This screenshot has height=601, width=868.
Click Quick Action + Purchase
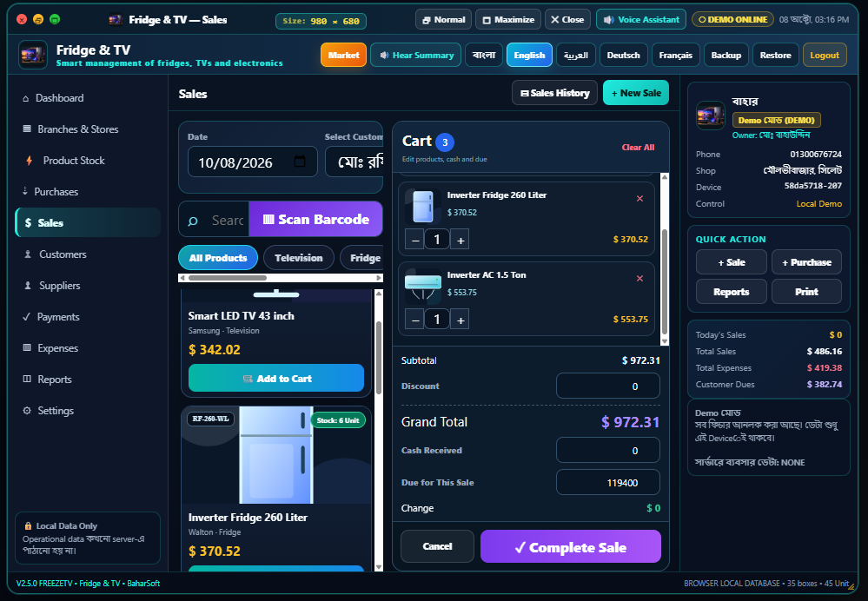pyautogui.click(x=806, y=262)
